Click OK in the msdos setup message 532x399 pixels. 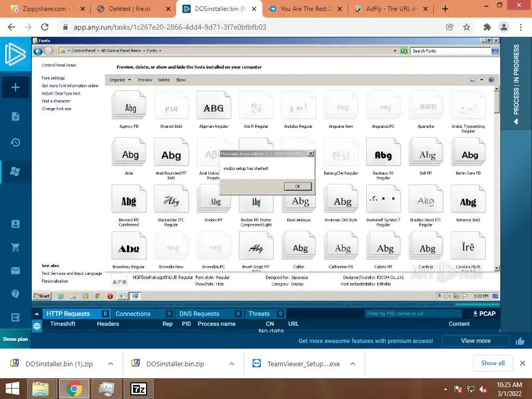click(298, 187)
